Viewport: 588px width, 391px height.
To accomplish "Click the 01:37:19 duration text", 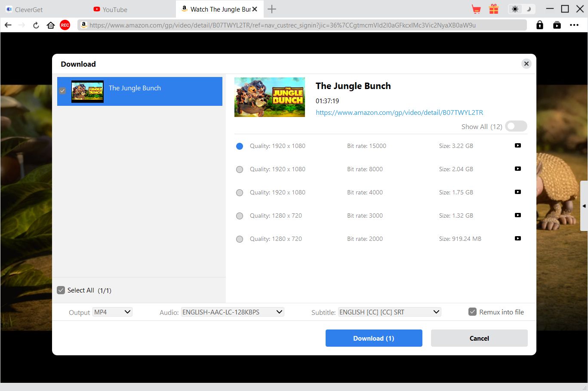I will (327, 101).
